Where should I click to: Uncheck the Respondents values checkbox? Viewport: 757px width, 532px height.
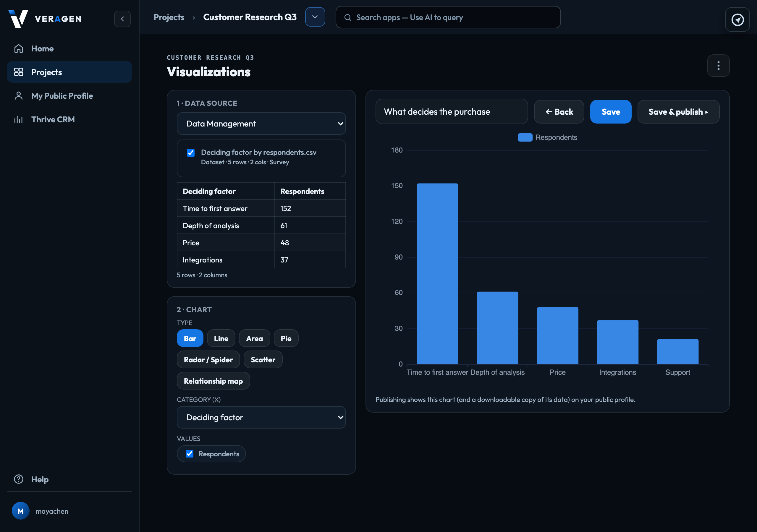pyautogui.click(x=190, y=454)
